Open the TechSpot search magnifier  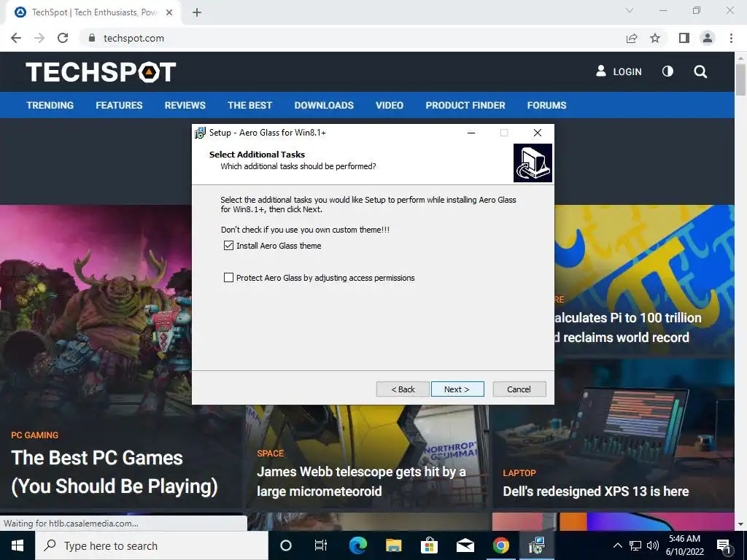click(700, 72)
